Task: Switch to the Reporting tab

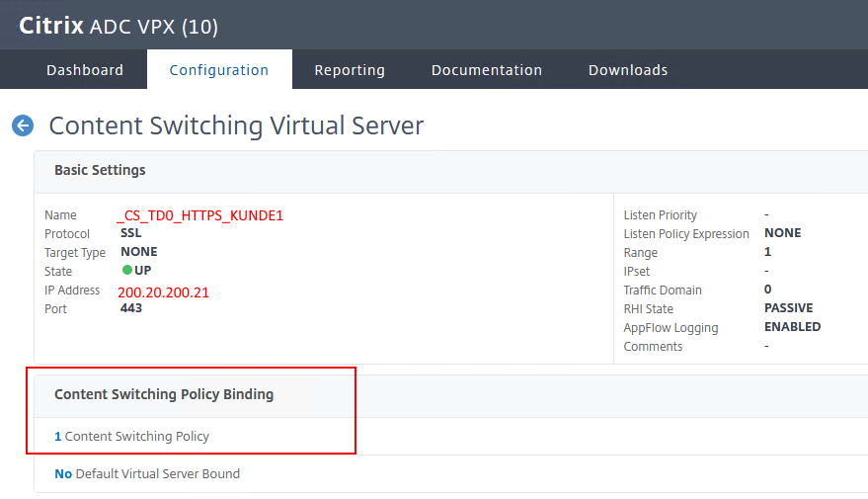Action: (x=350, y=70)
